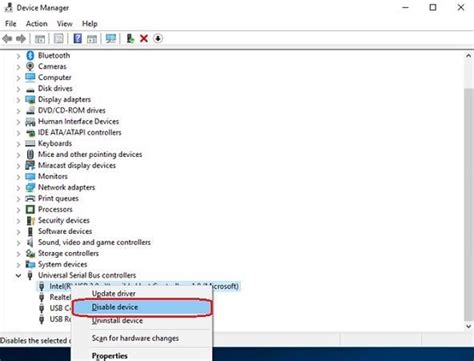Image resolution: width=474 pixels, height=361 pixels.
Task: Collapse Universal Serial Bus controllers node
Action: pyautogui.click(x=18, y=275)
